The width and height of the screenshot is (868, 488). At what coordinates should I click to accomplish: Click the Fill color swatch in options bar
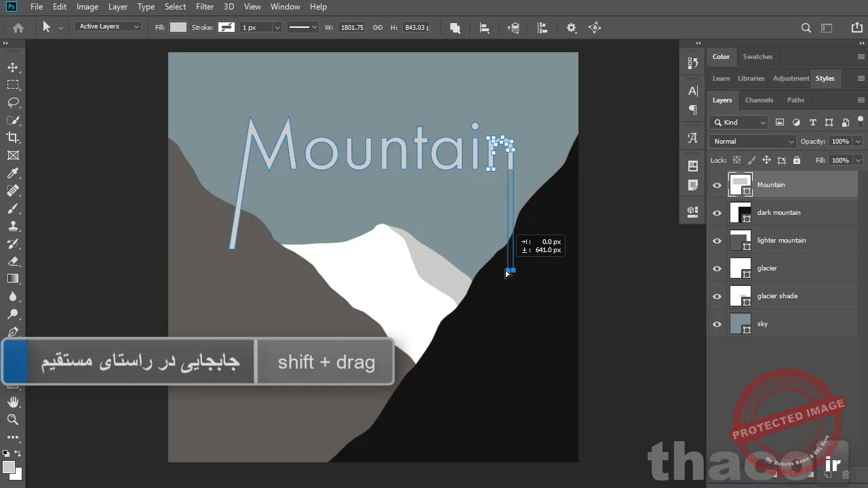(178, 27)
